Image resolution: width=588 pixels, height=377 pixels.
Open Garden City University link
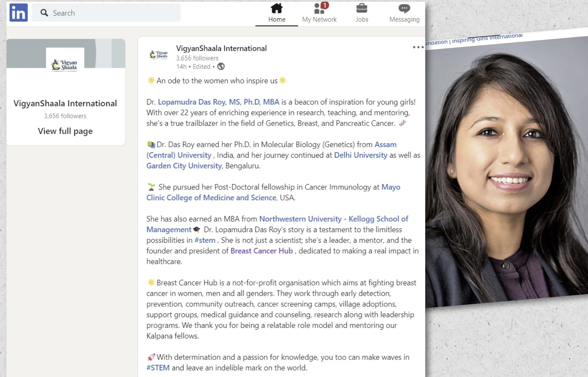184,166
